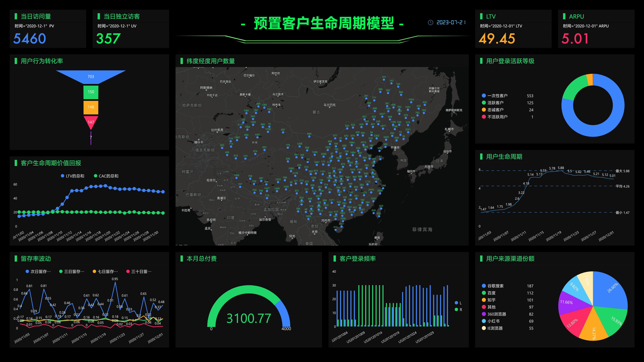Toggle the 一次性客户 legend entry

coord(507,96)
